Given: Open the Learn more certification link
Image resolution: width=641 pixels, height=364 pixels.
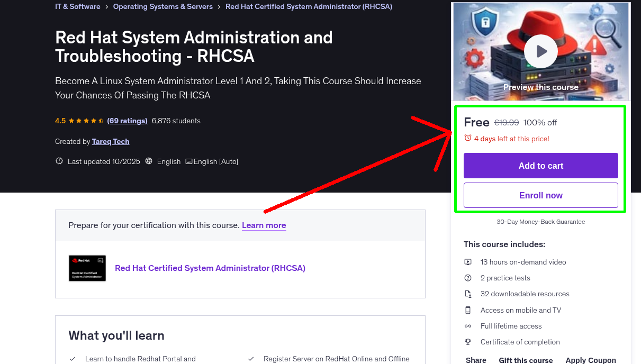Looking at the screenshot, I should 264,225.
